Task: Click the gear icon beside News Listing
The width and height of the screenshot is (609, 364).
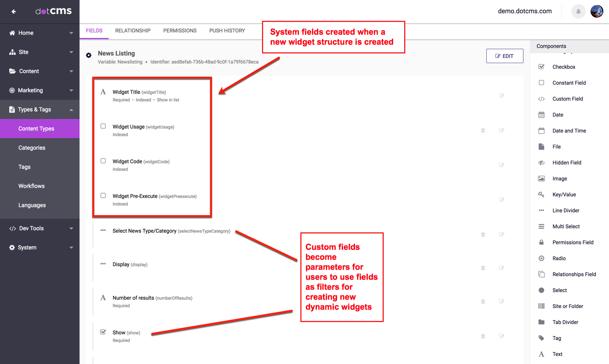Action: 89,55
